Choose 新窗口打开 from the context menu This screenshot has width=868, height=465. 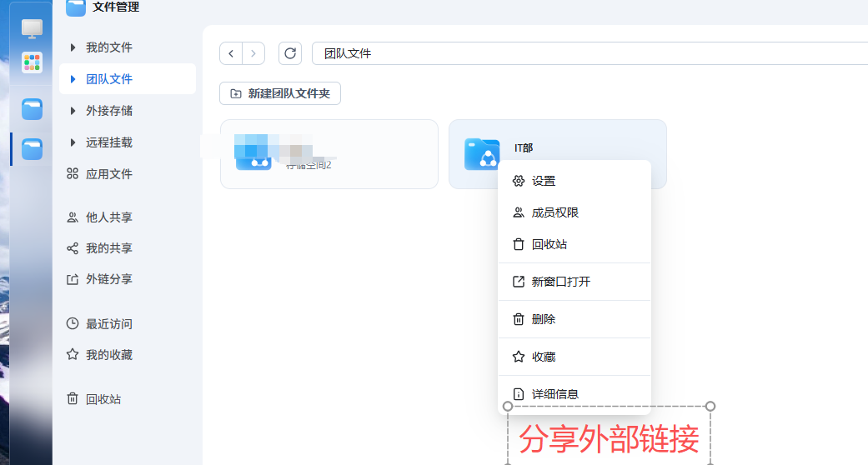[574, 282]
